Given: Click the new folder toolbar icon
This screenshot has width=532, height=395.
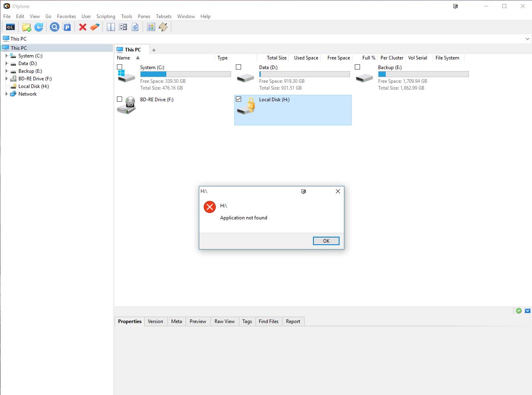Looking at the screenshot, I should point(27,27).
